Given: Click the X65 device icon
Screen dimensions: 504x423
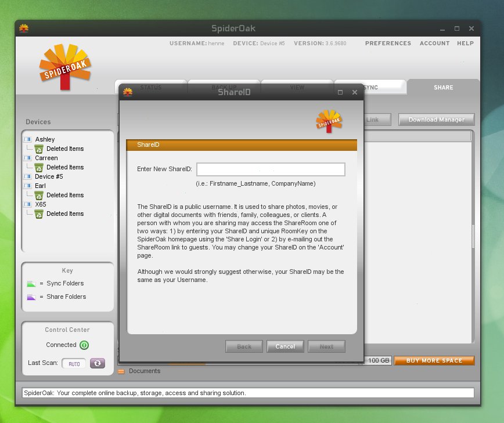Looking at the screenshot, I should (x=28, y=204).
